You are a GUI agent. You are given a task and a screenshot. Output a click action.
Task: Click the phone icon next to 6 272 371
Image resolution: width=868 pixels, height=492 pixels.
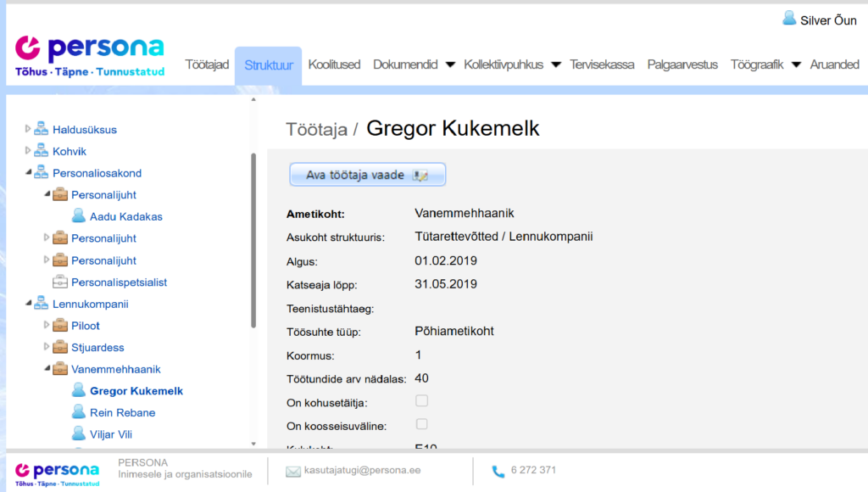tap(499, 468)
